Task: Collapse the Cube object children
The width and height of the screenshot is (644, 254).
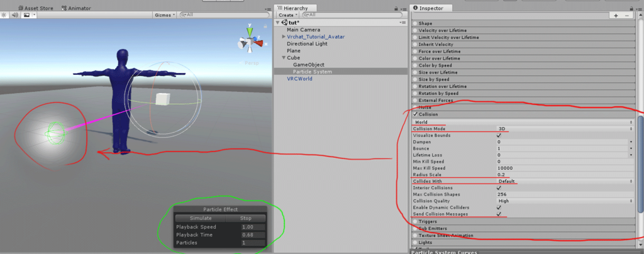Action: pos(284,58)
